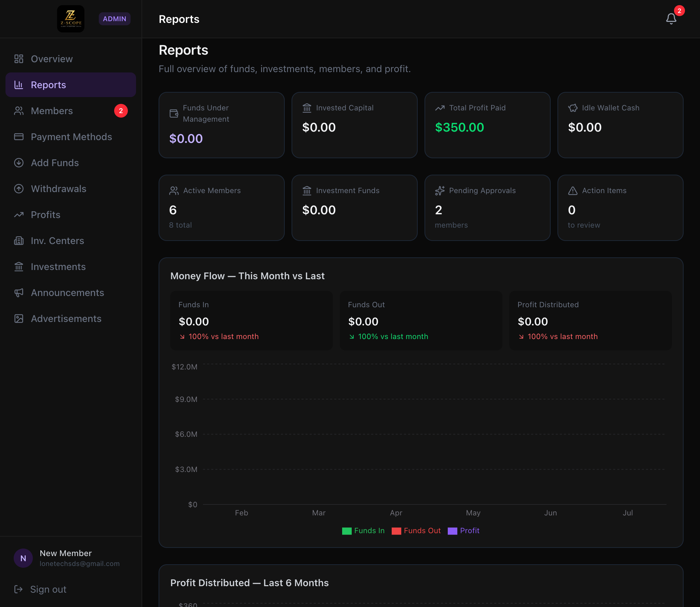
Task: Open Advertisements page
Action: coord(71,319)
